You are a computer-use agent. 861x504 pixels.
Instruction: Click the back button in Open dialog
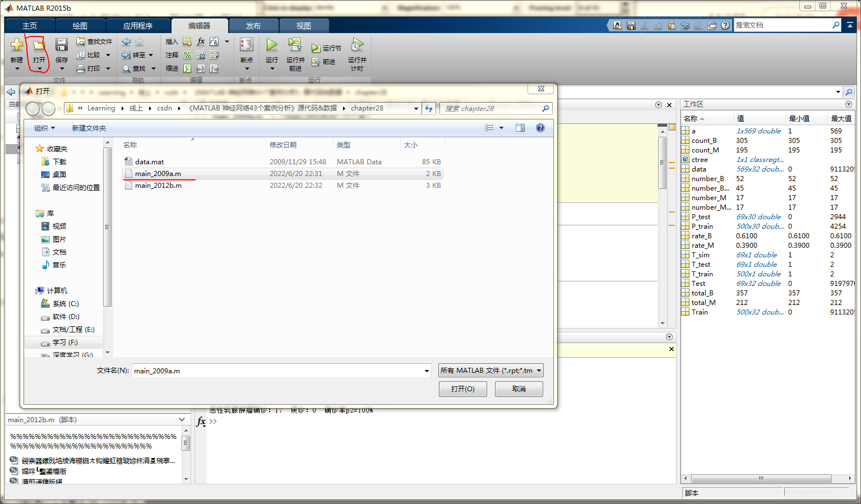click(33, 109)
